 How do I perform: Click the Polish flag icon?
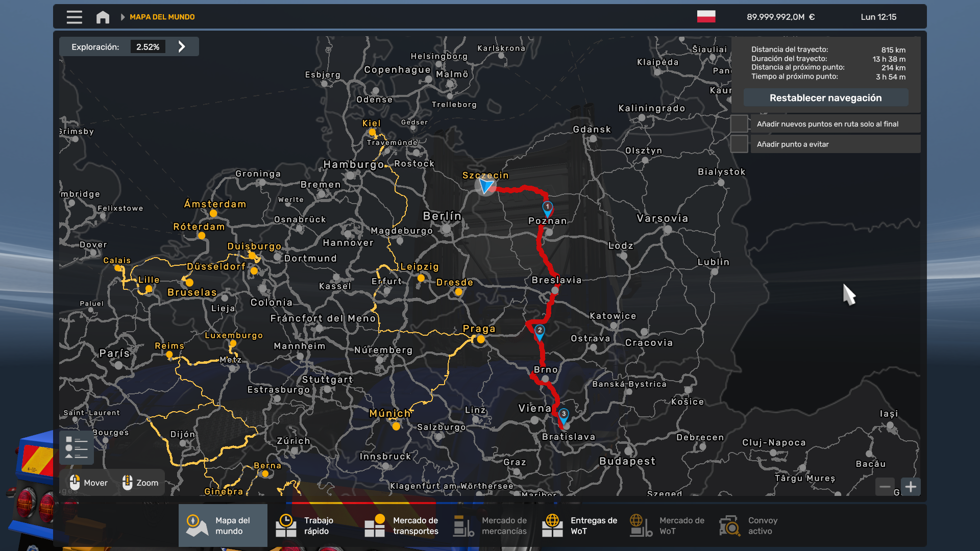pyautogui.click(x=706, y=17)
